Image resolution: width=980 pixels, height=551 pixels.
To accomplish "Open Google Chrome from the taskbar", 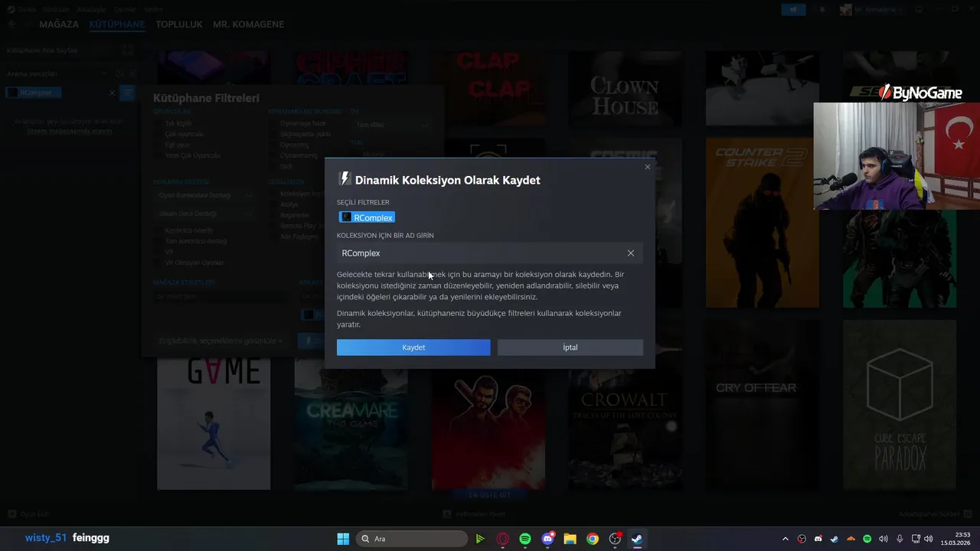I will (x=593, y=539).
